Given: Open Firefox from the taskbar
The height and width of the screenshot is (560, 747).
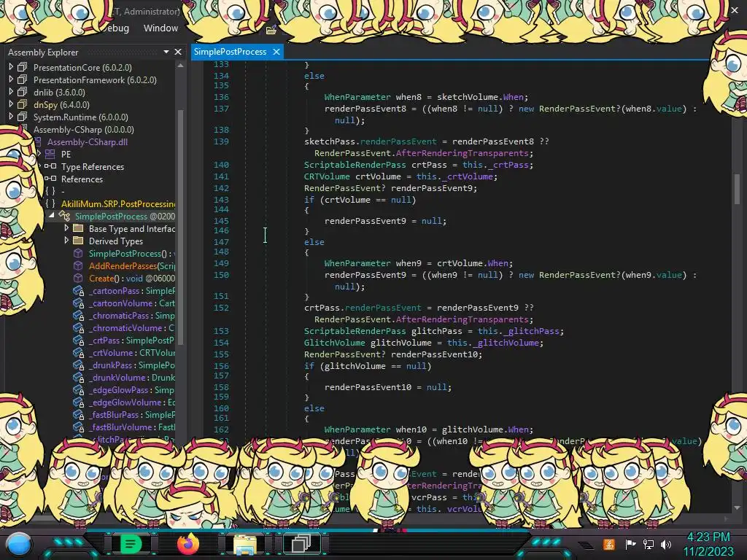Looking at the screenshot, I should click(x=188, y=544).
